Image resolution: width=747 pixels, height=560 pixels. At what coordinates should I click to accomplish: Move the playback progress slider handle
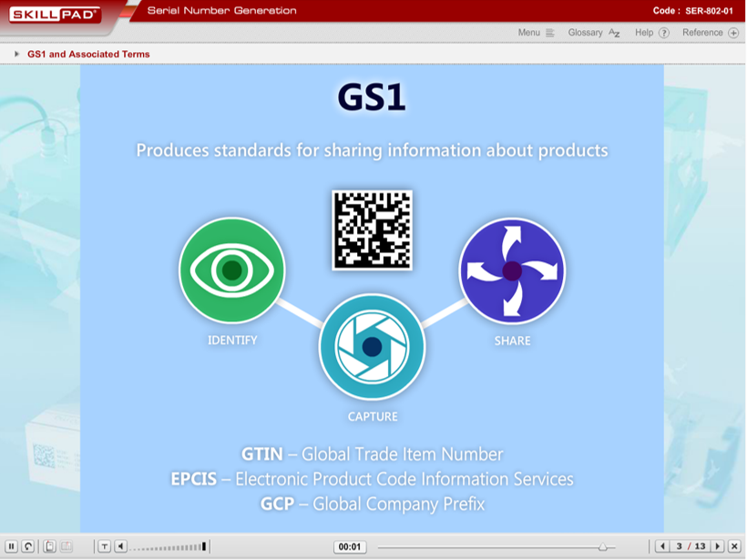click(x=603, y=547)
